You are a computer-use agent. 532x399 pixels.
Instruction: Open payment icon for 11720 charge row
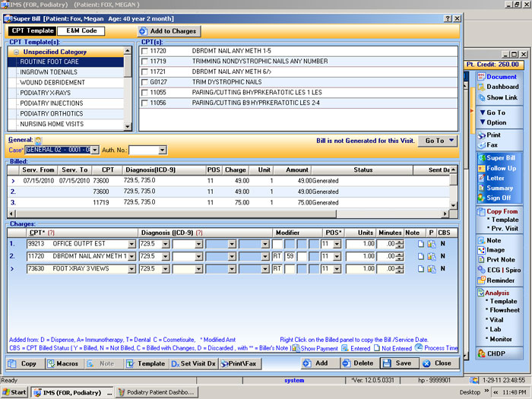(x=432, y=256)
